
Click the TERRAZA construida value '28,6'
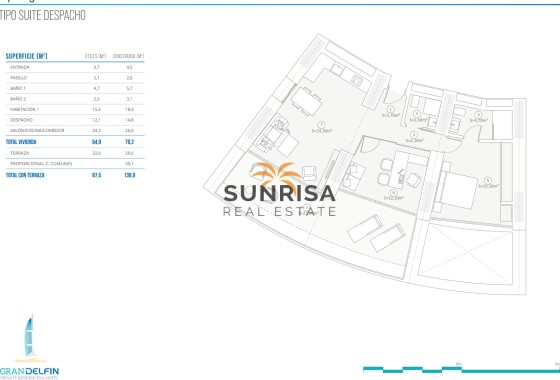[x=129, y=153]
